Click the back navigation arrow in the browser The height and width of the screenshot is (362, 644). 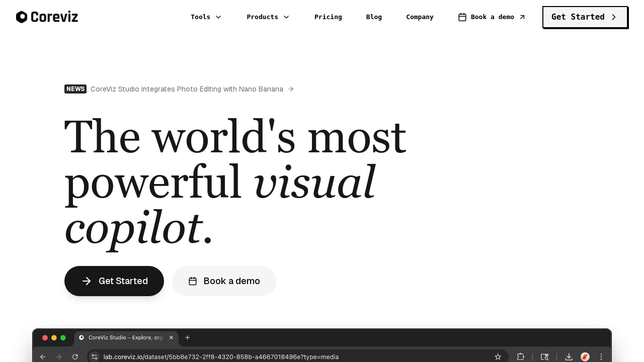click(x=43, y=356)
